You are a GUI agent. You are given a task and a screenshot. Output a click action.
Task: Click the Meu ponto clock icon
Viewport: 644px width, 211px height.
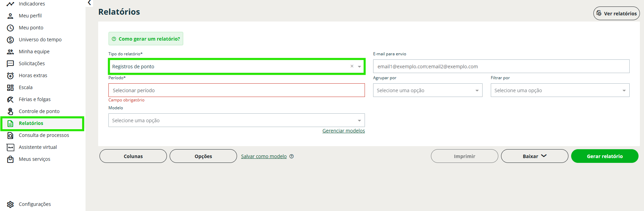(x=11, y=28)
